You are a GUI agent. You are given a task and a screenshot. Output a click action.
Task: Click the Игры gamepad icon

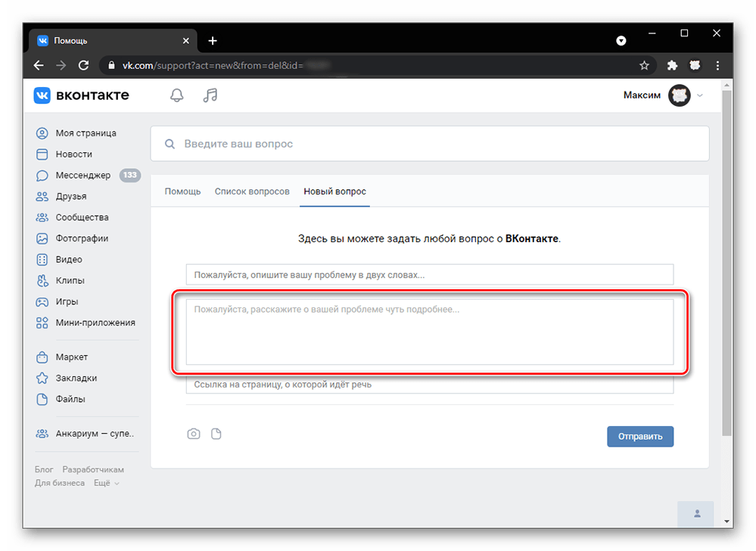(42, 302)
